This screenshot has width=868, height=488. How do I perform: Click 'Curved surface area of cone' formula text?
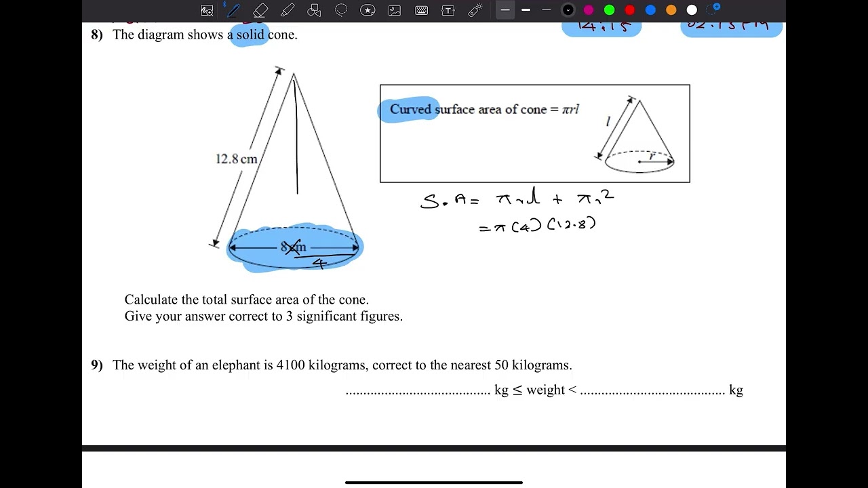(x=484, y=109)
